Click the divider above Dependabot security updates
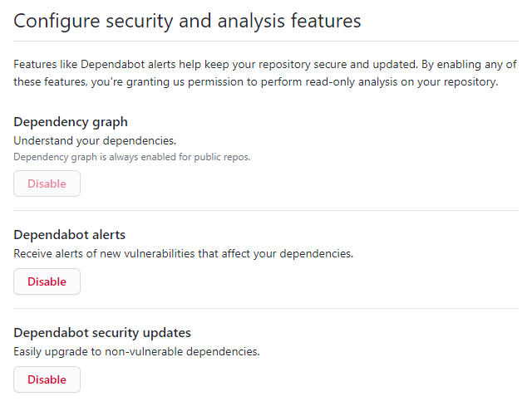This screenshot has height=406, width=532. pos(266,308)
